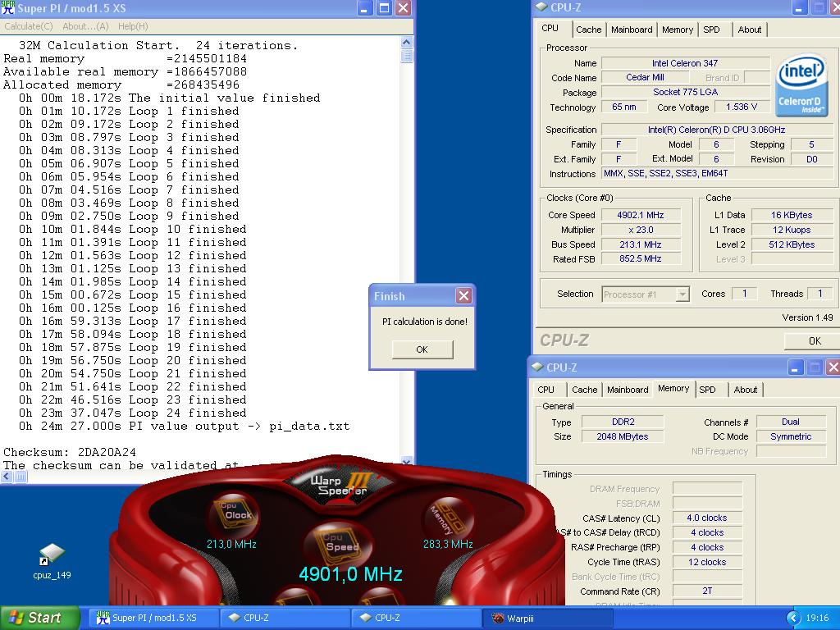Switch to Cache tab in upper CPU-Z

tap(589, 30)
